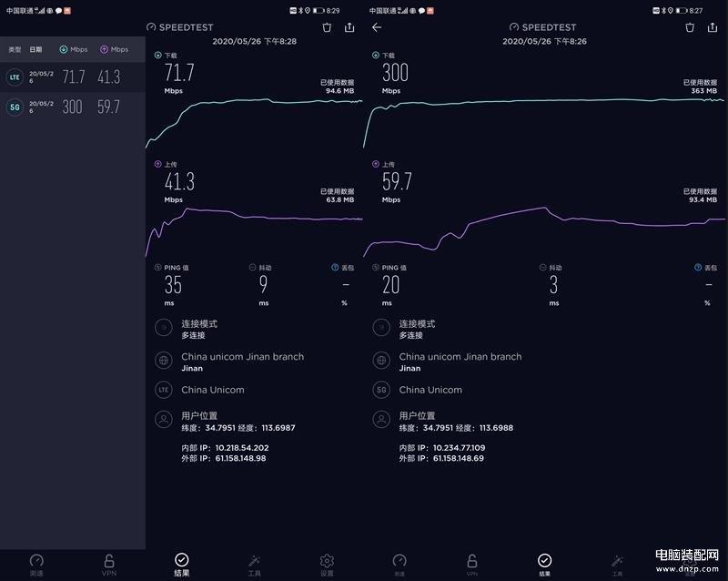The height and width of the screenshot is (581, 728).
Task: Tap the jitter icon above 3 ms
Action: click(542, 267)
